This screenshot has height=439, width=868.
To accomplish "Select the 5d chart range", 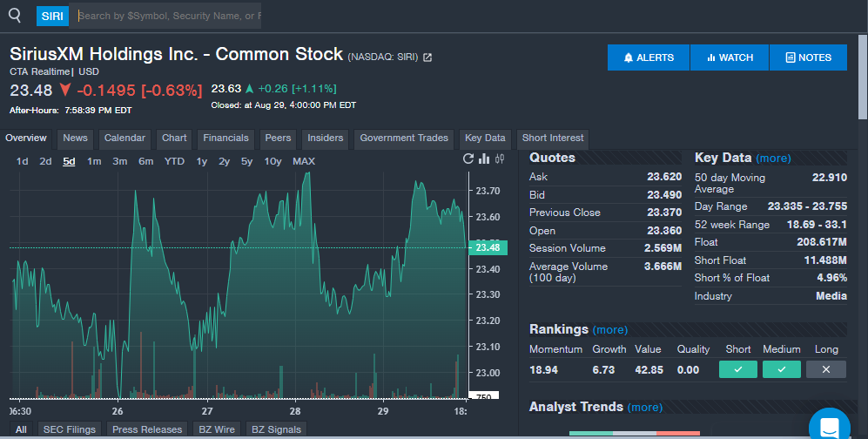I will point(69,161).
